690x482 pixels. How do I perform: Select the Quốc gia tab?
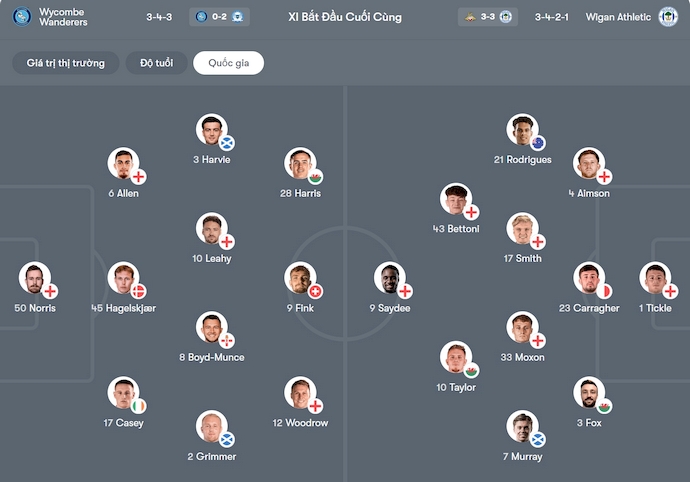coord(229,63)
